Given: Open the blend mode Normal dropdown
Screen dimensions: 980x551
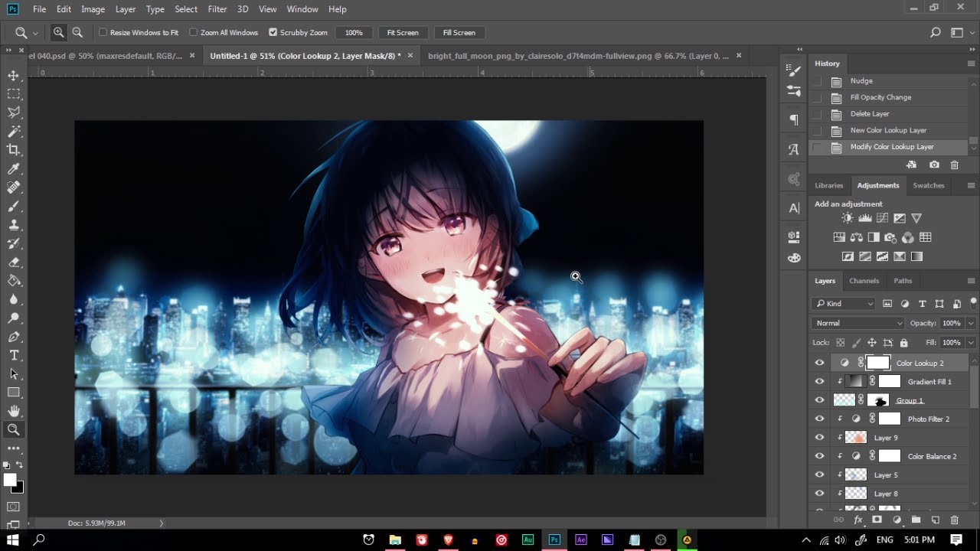Looking at the screenshot, I should coord(858,323).
